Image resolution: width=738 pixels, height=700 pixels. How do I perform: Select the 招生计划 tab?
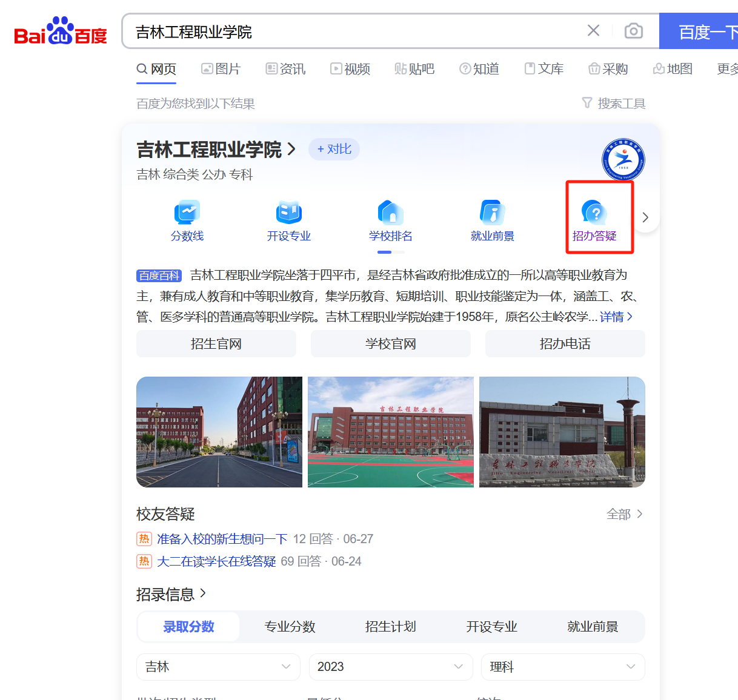(391, 627)
